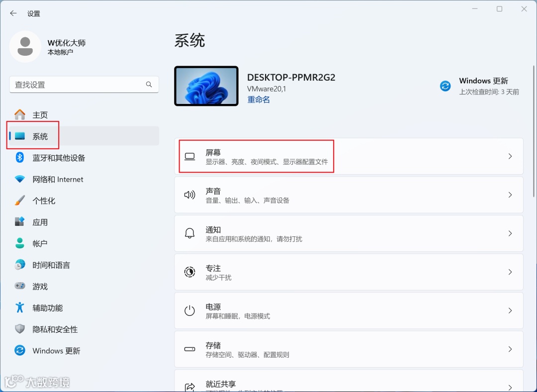Click the 重命名 link
This screenshot has width=537, height=392.
(x=259, y=99)
